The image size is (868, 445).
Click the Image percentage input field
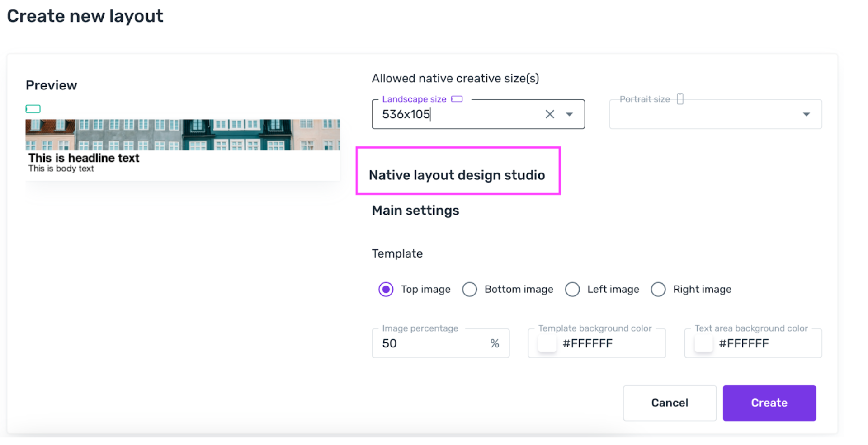pyautogui.click(x=440, y=343)
